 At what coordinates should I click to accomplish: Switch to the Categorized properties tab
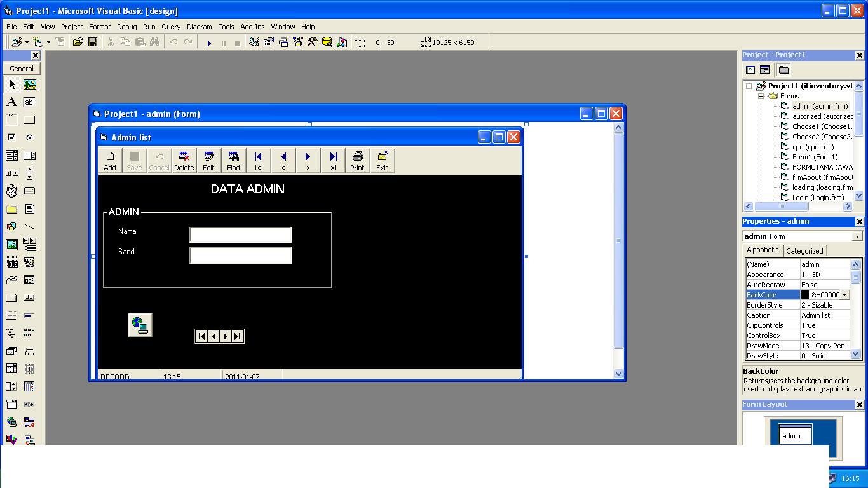pyautogui.click(x=804, y=250)
